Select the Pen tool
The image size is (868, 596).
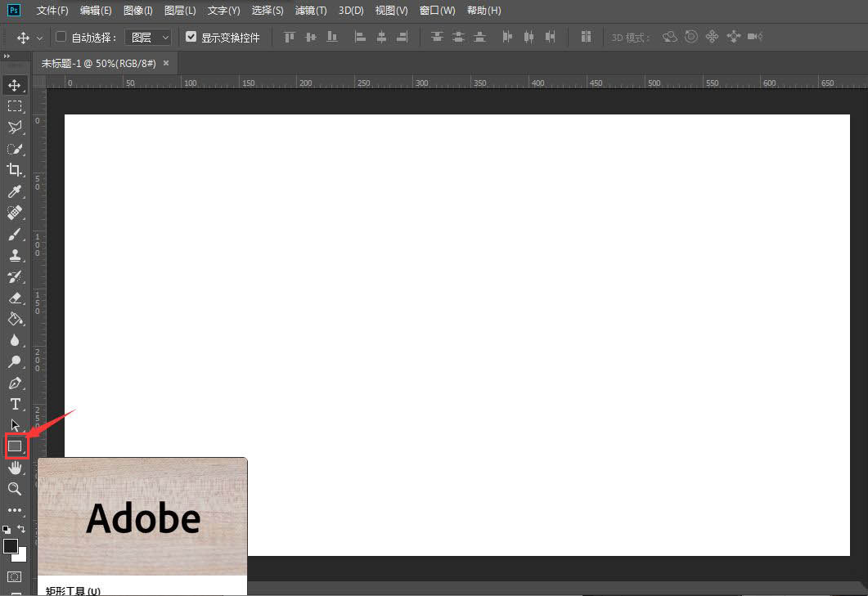(15, 383)
